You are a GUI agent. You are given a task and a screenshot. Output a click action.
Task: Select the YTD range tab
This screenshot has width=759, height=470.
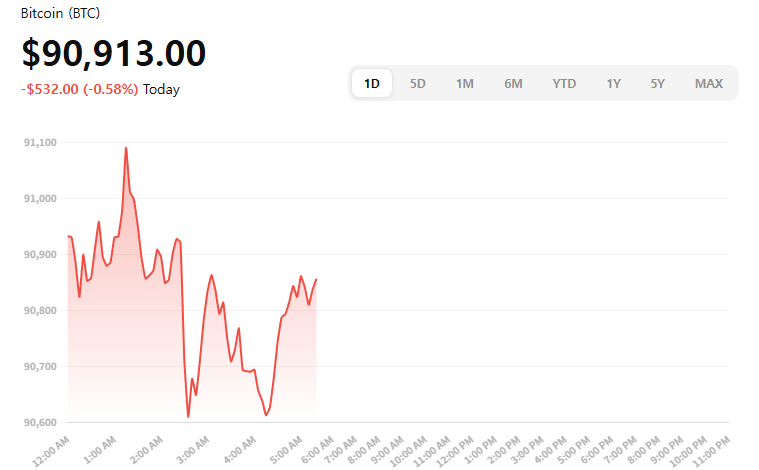pyautogui.click(x=564, y=84)
